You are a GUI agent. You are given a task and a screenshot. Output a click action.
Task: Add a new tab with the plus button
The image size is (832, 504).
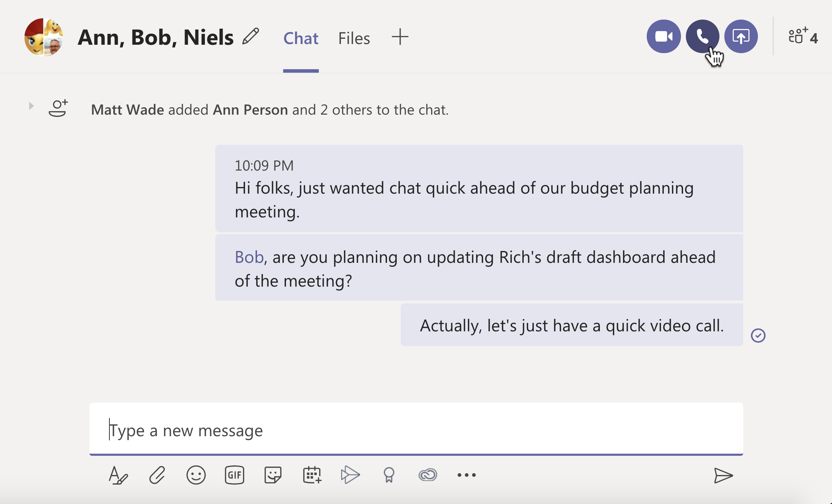[x=400, y=37]
